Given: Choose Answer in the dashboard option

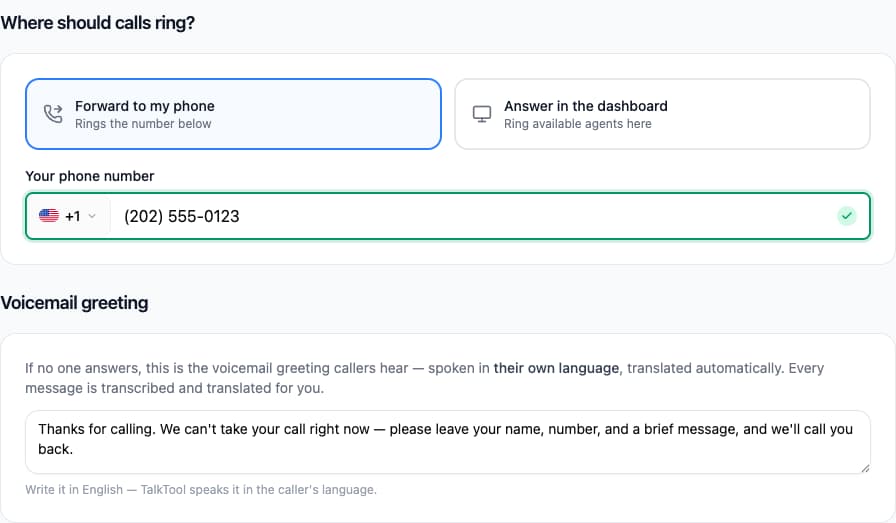Looking at the screenshot, I should coord(662,114).
